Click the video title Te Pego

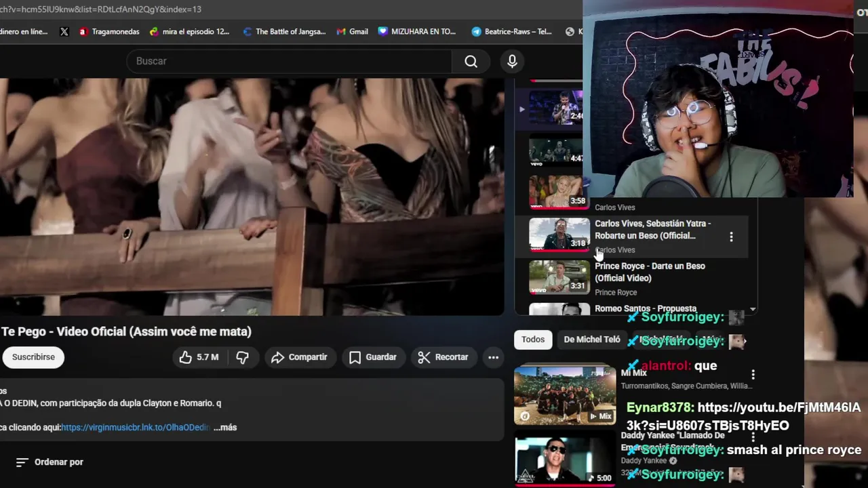point(126,331)
